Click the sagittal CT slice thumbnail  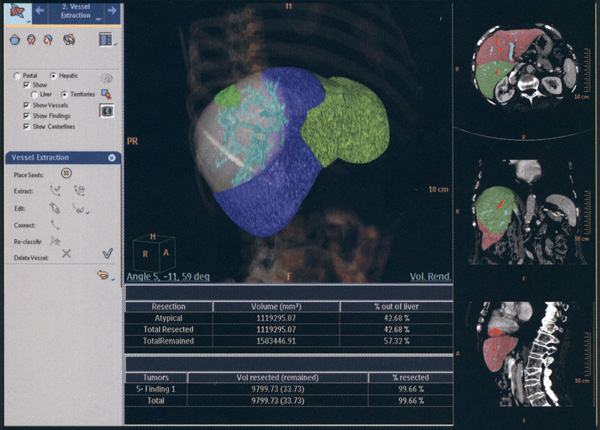tap(525, 353)
